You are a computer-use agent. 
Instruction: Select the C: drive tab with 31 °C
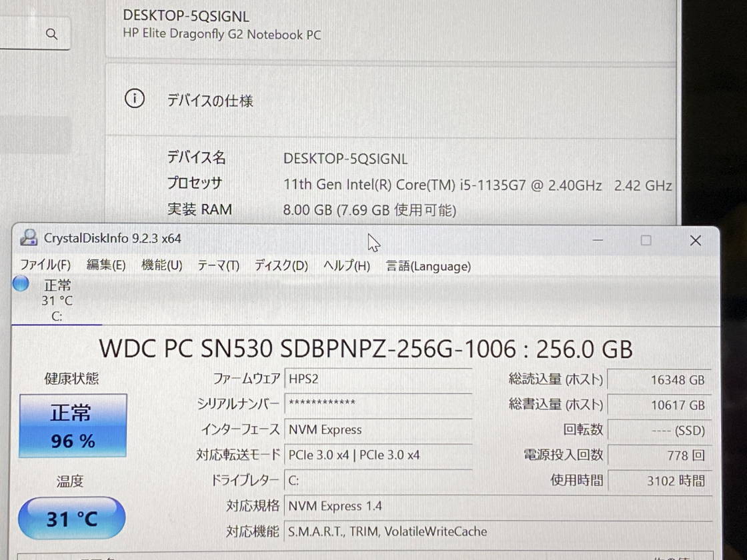(x=57, y=301)
